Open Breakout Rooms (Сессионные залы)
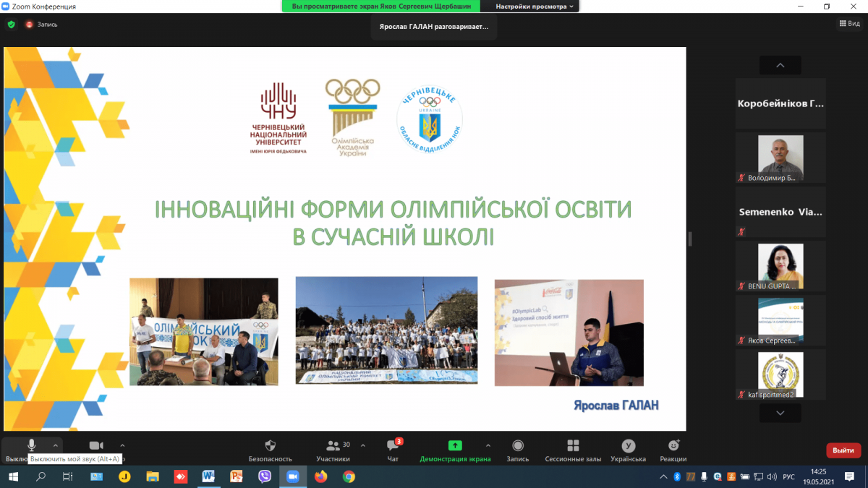868x488 pixels. pos(573,446)
